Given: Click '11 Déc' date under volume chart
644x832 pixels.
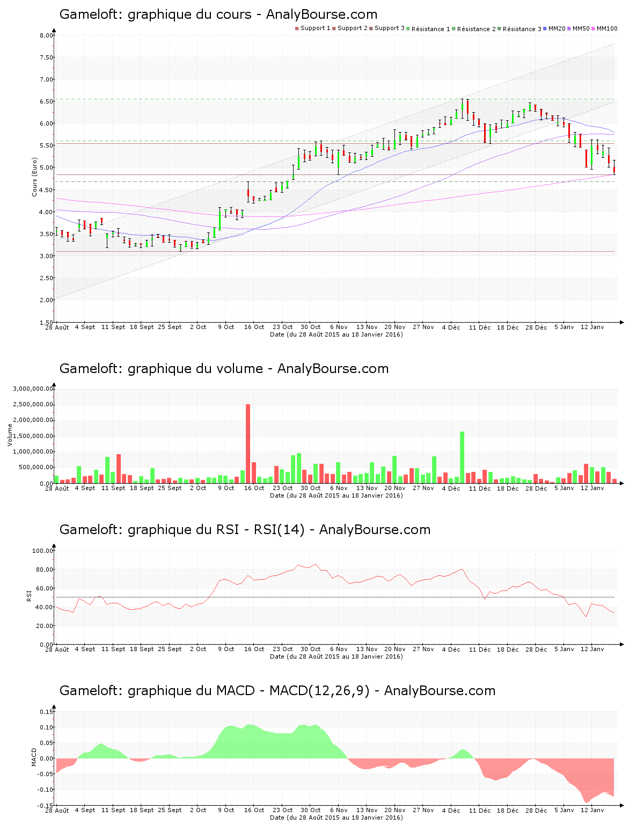Looking at the screenshot, I should 480,488.
